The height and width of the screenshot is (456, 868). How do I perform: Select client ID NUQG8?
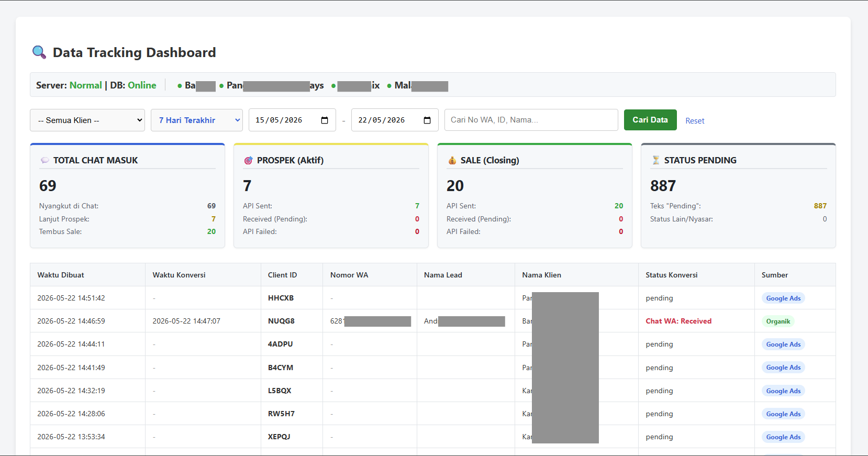click(x=281, y=321)
